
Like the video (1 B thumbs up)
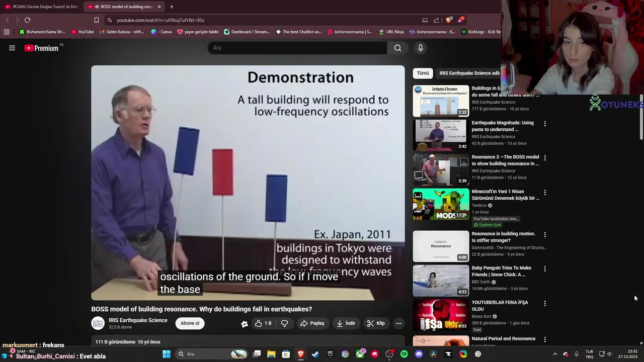[x=263, y=323]
